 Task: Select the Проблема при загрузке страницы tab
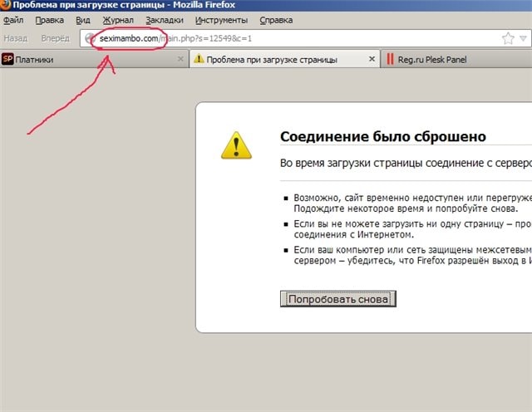coord(284,59)
